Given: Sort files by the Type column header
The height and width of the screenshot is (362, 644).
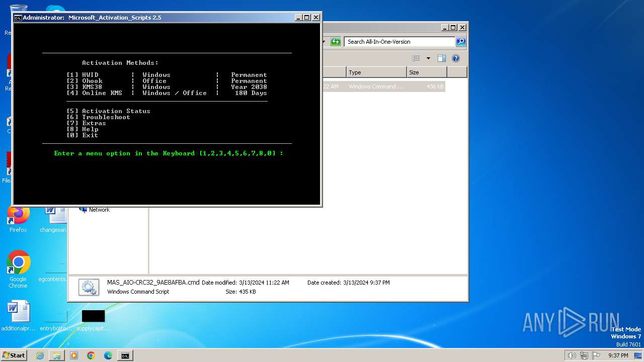Looking at the screenshot, I should [x=376, y=72].
